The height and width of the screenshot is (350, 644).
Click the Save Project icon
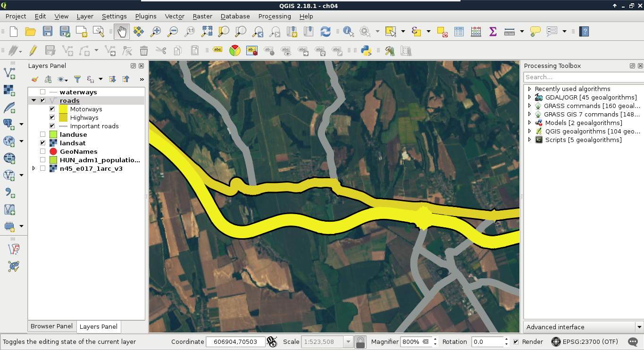click(x=48, y=32)
